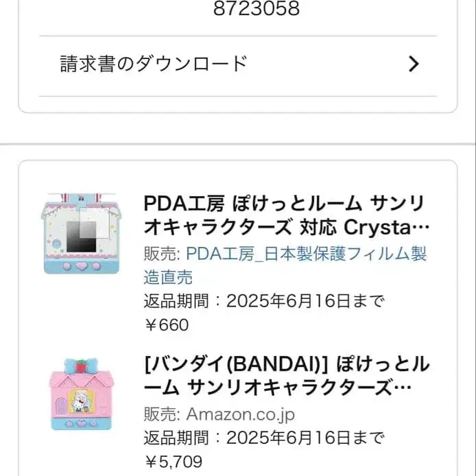Image resolution: width=476 pixels, height=476 pixels.
Task: Click the ¥660 price
Action: (x=166, y=324)
